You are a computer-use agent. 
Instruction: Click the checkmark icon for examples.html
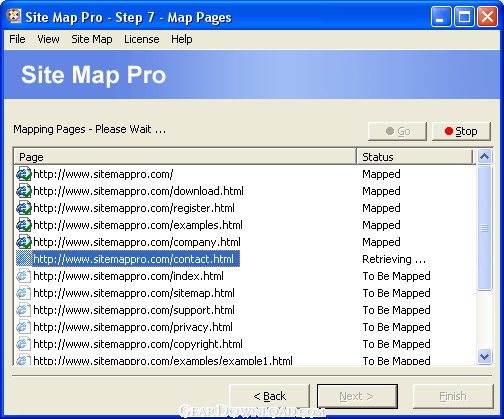(24, 225)
